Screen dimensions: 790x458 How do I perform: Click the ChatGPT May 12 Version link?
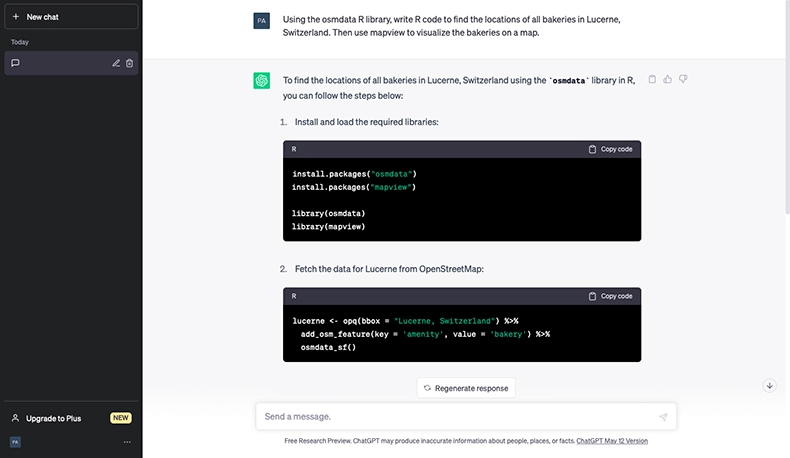[x=611, y=440]
